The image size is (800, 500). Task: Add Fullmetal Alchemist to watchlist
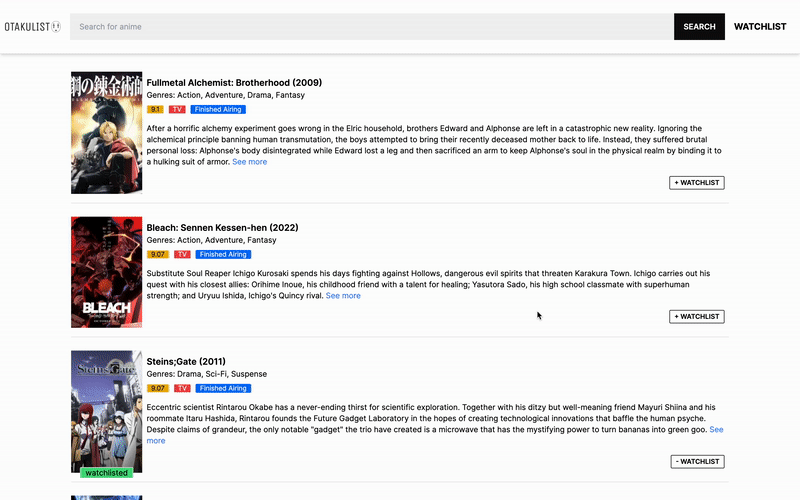696,183
